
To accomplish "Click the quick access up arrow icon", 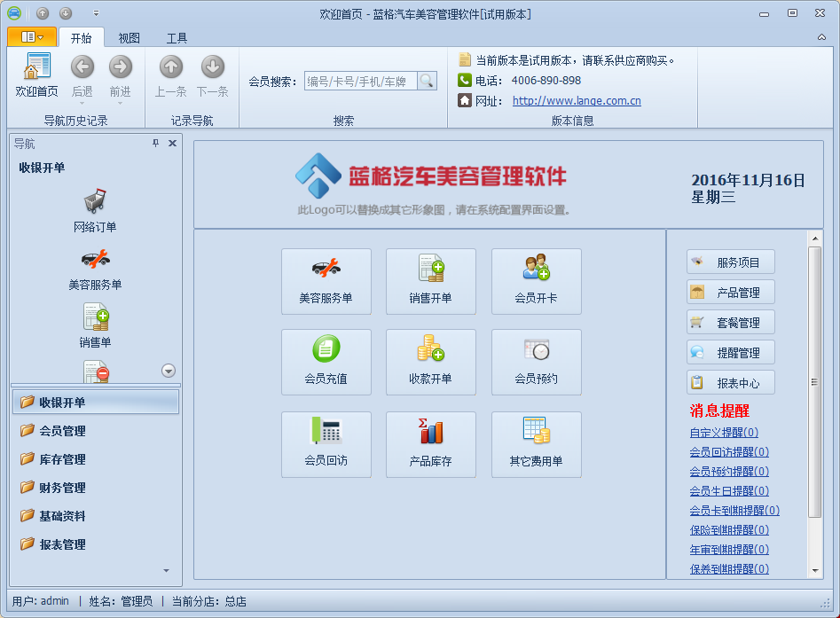I will 43,13.
